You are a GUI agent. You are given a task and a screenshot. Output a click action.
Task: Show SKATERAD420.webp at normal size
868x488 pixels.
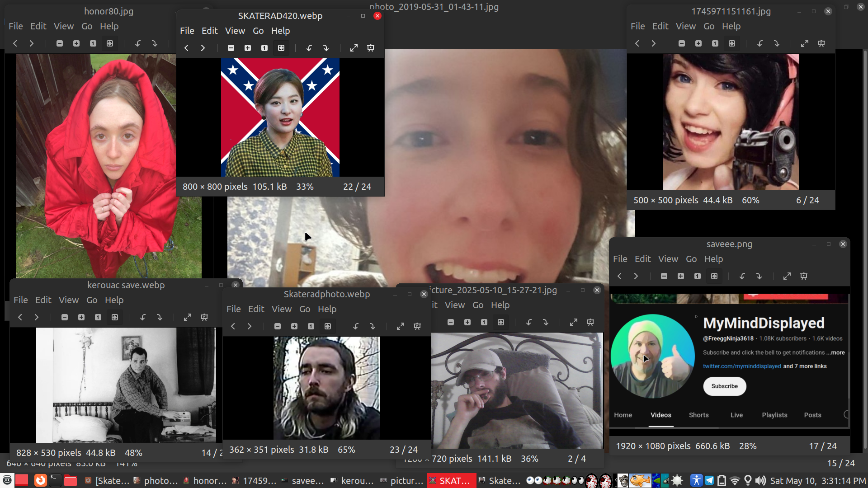[x=264, y=48]
